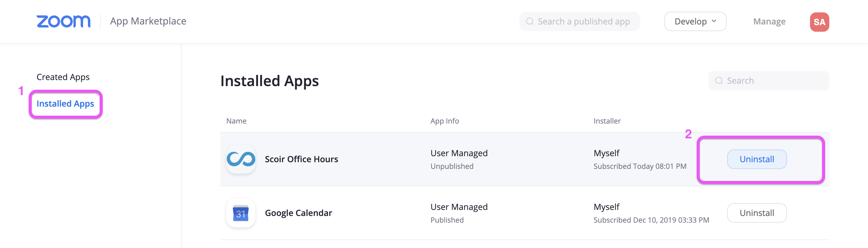The width and height of the screenshot is (868, 248).
Task: Click 'Myself' in Google Calendar row
Action: 607,207
